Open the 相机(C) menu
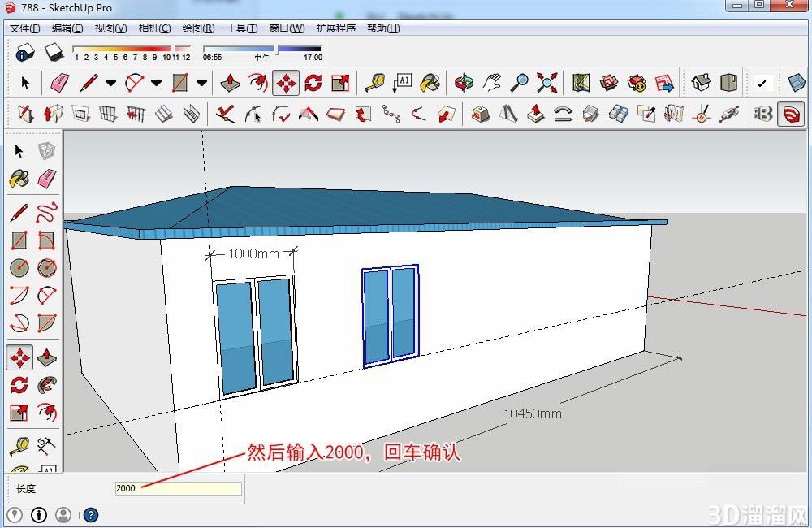The height and width of the screenshot is (528, 812). coord(154,28)
